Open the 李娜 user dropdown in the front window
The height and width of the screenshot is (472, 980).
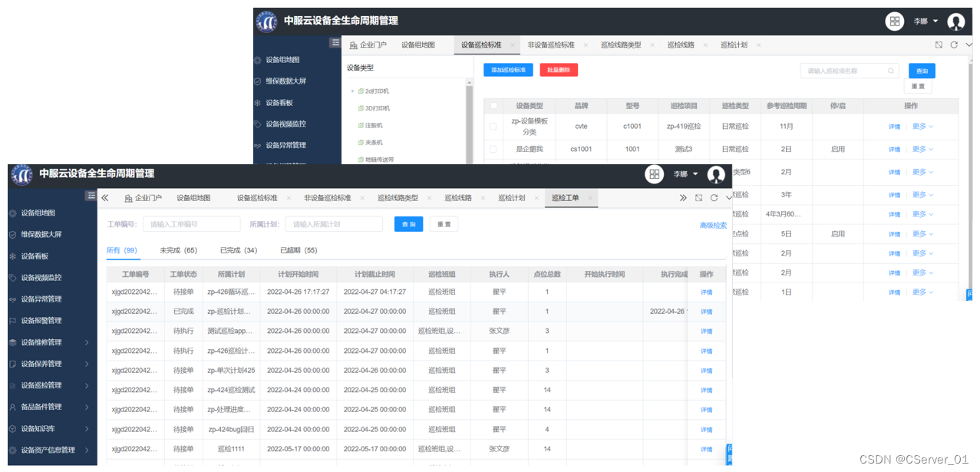click(x=685, y=174)
